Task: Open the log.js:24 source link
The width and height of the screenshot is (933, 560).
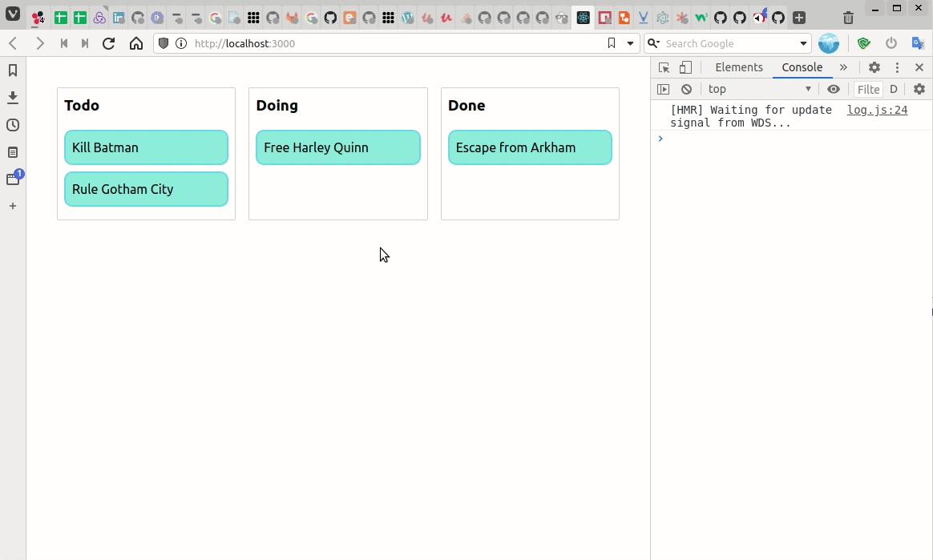Action: tap(877, 110)
